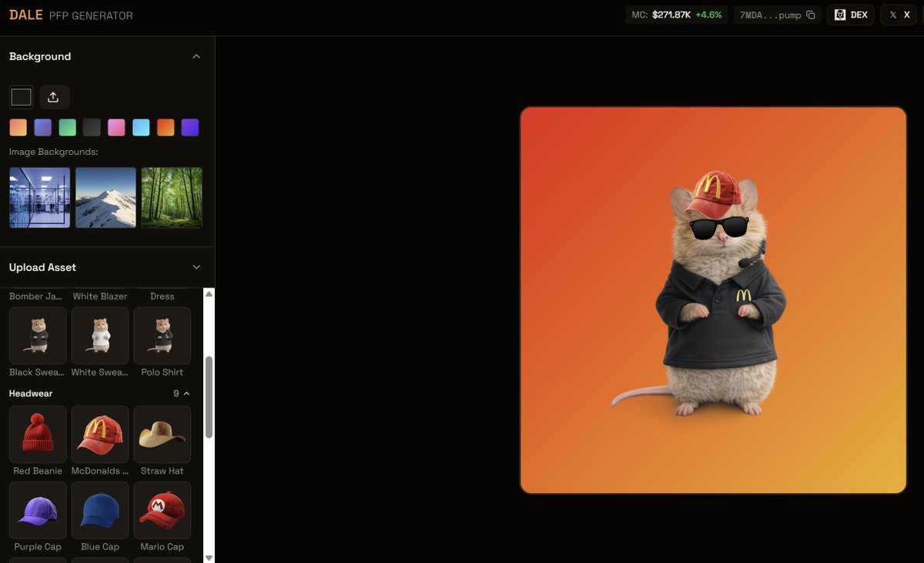Viewport: 924px width, 563px height.
Task: Select the Purple Cap headwear item
Action: click(x=37, y=509)
